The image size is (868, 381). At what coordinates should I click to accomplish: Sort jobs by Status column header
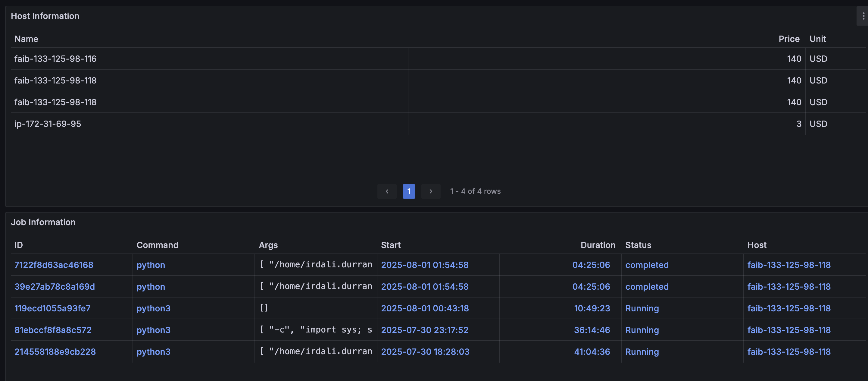638,245
